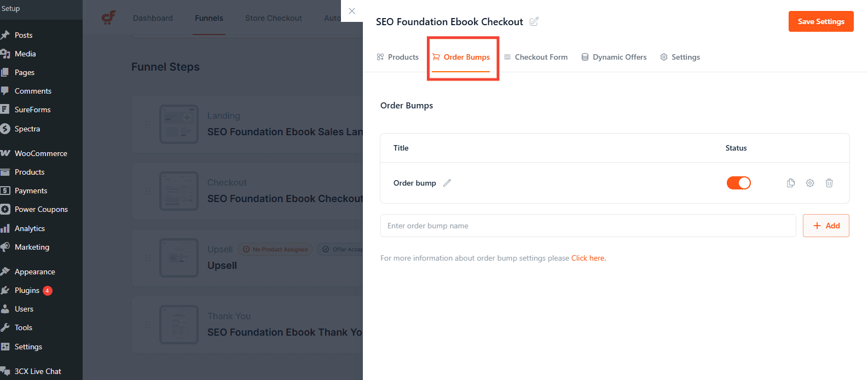This screenshot has width=868, height=380.
Task: Open settings for "Order bump" via gear icon
Action: coord(809,182)
